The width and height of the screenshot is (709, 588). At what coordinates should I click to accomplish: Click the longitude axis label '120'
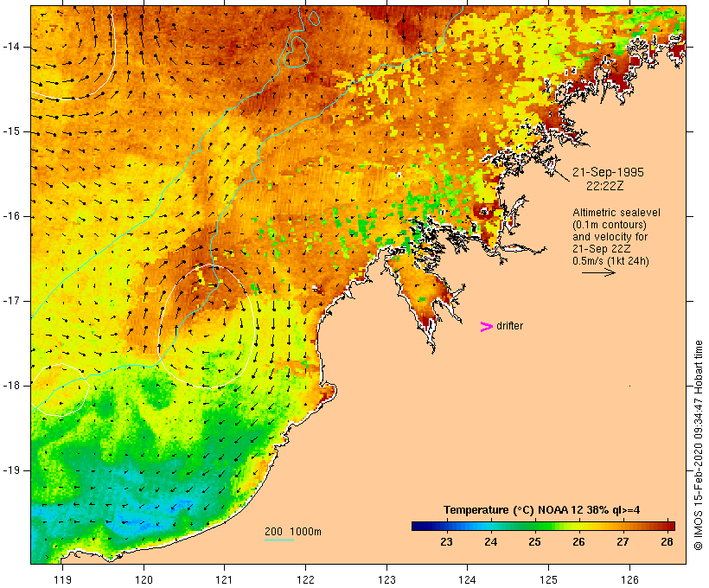pyautogui.click(x=144, y=580)
